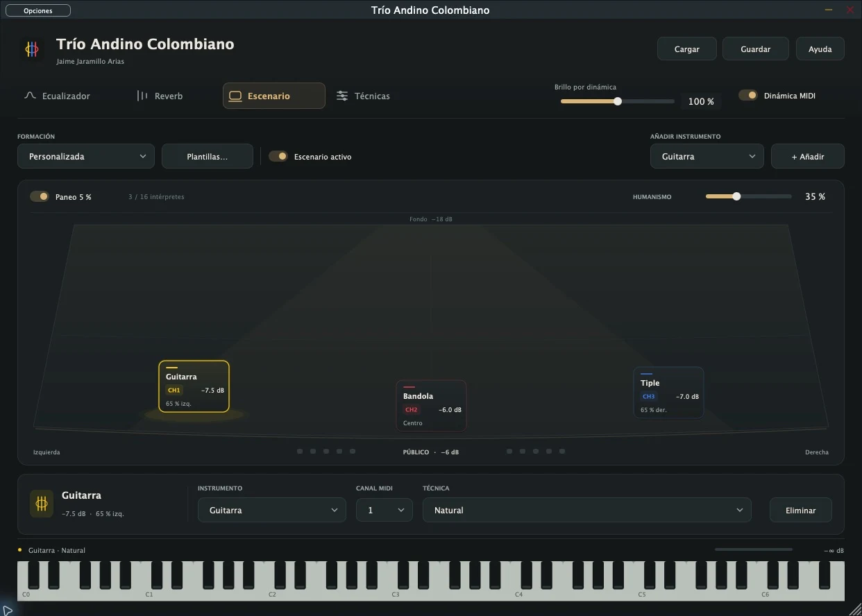
Task: Open the Formación Personalizada dropdown
Action: click(86, 156)
